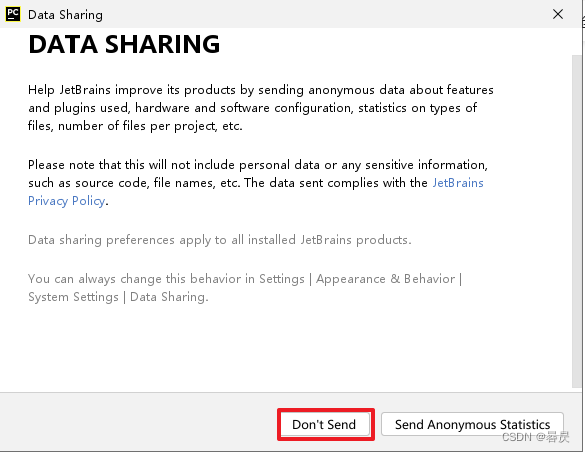Click the 'Data Sharing' window title text
585x452 pixels.
[65, 15]
